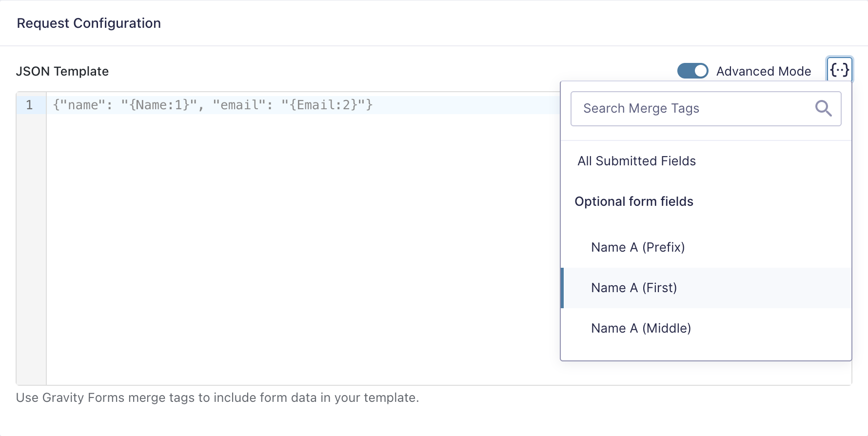Pick Name A (Middle) merge tag option
The height and width of the screenshot is (436, 868).
click(x=641, y=328)
